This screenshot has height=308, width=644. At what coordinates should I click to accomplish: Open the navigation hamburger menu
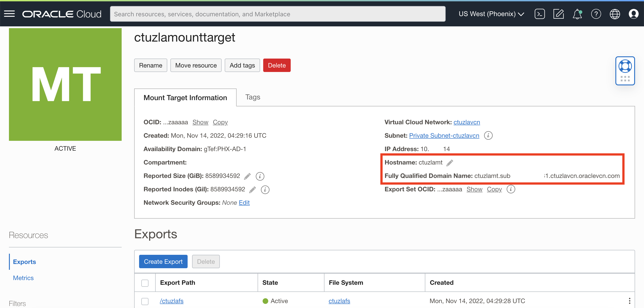tap(9, 14)
